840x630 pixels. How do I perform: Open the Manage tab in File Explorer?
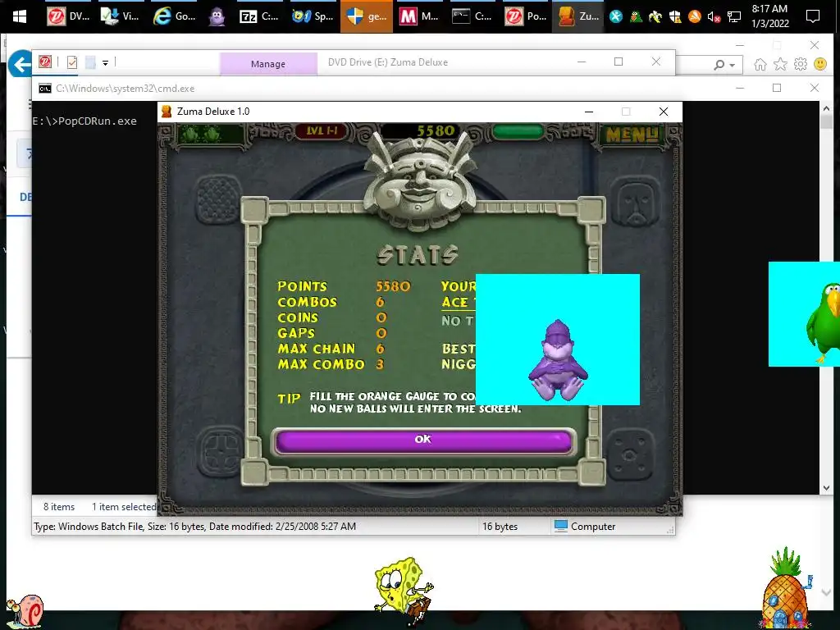[x=268, y=64]
